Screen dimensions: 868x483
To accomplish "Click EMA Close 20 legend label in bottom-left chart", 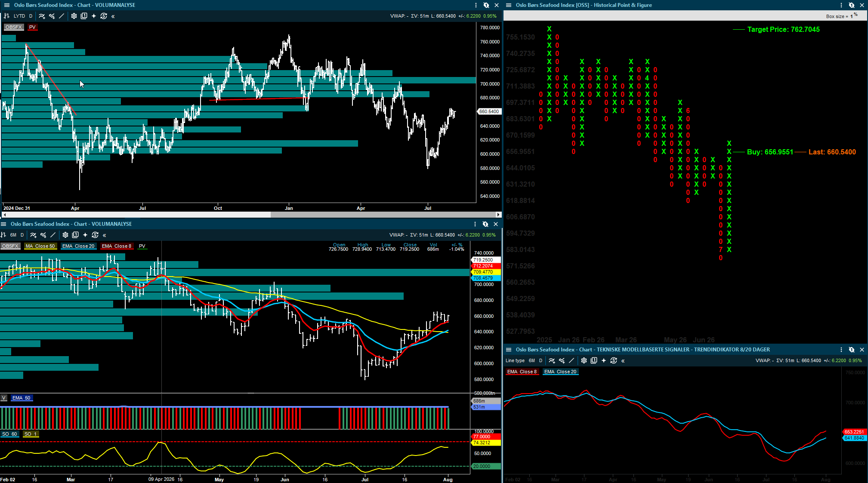I will (x=78, y=246).
